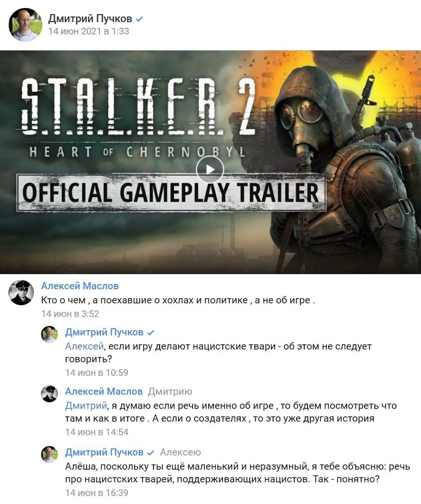This screenshot has width=421, height=504.
Task: Click verified badge in the 16:39 reply
Action: point(150,453)
